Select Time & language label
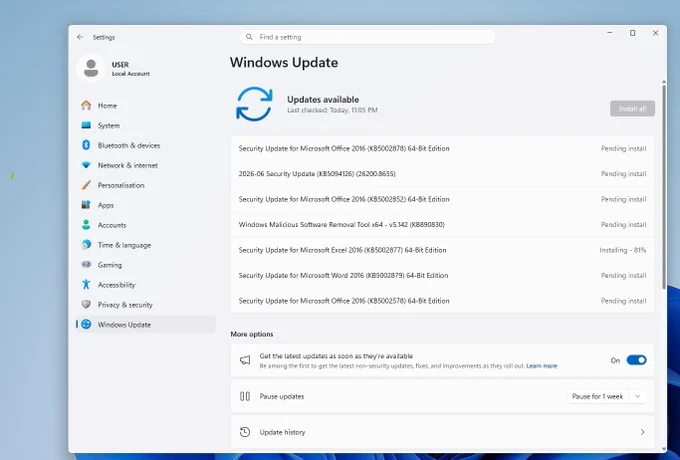This screenshot has width=680, height=460. pos(124,245)
